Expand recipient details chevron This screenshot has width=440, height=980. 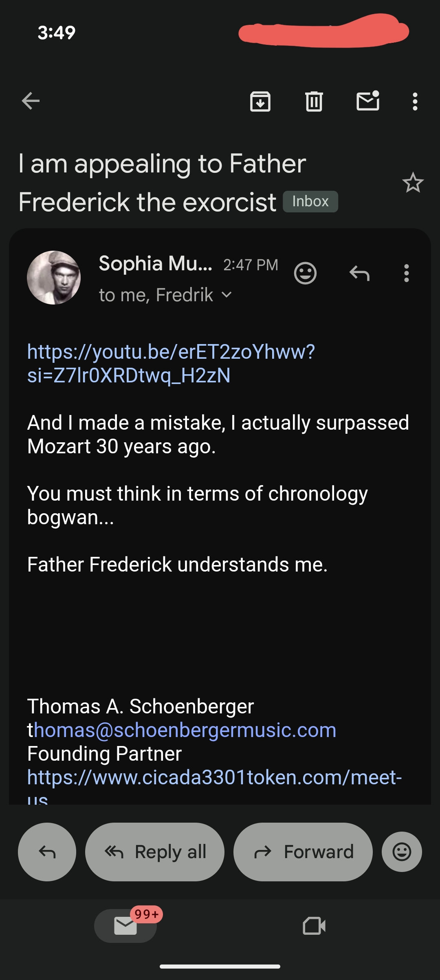[x=227, y=295]
